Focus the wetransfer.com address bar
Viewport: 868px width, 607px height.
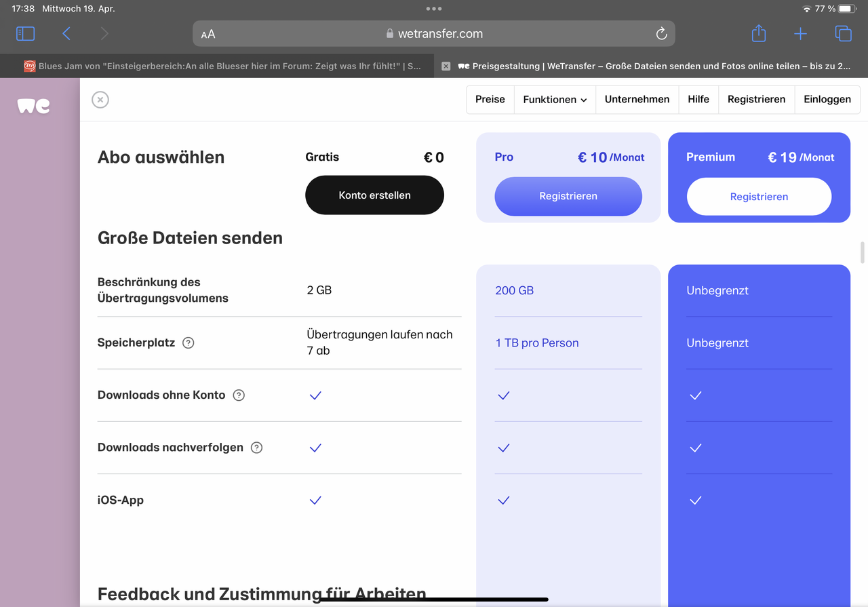pos(434,34)
